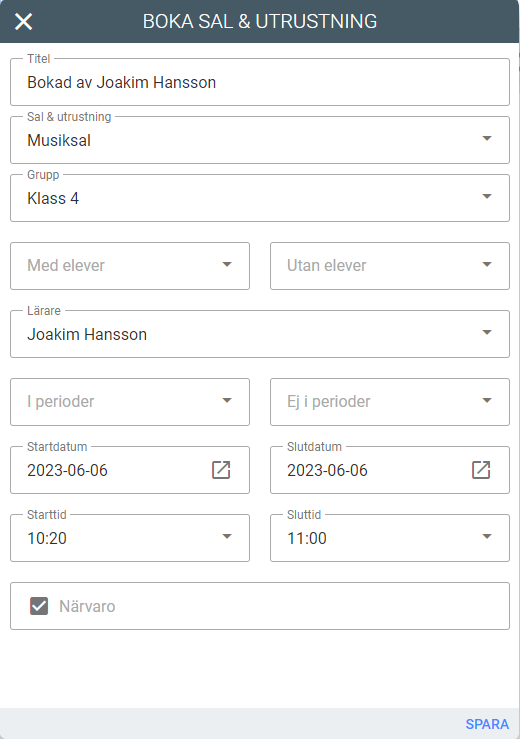Click the Joakim Hansson teacher selection

click(x=87, y=335)
